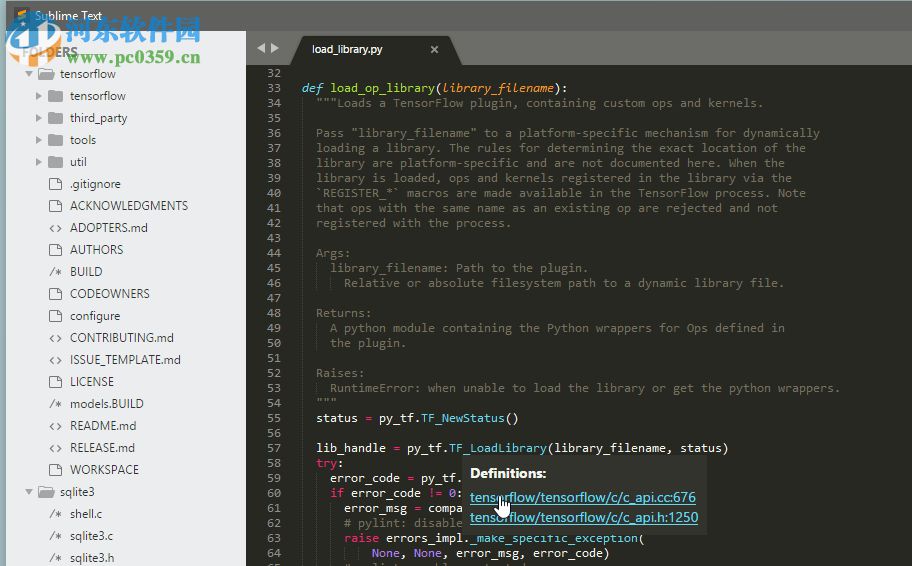The height and width of the screenshot is (566, 912).
Task: Open RELEASE.md from sidebar
Action: click(102, 448)
